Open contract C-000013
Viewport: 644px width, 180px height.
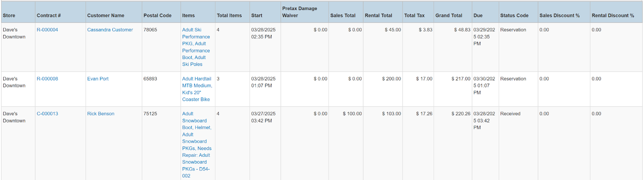click(47, 114)
